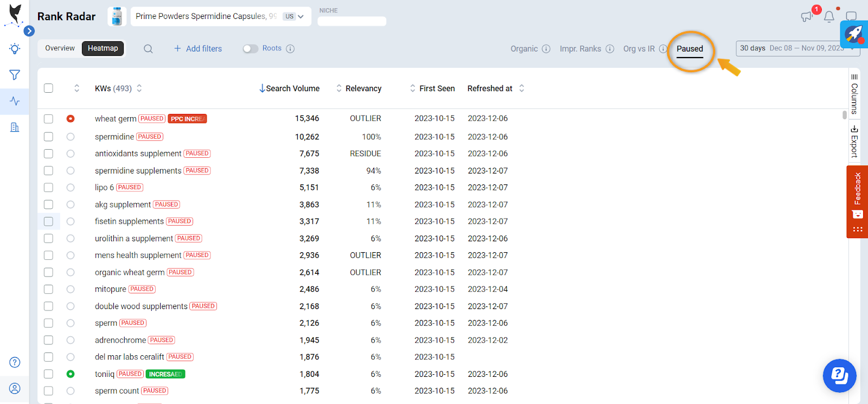Select the red radio for wheat germ
This screenshot has width=868, height=404.
tap(71, 119)
